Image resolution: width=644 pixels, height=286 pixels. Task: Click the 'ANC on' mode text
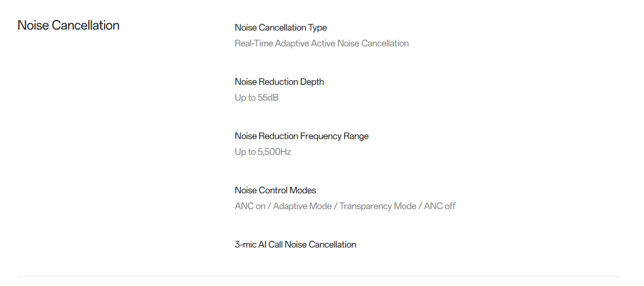[x=250, y=206]
